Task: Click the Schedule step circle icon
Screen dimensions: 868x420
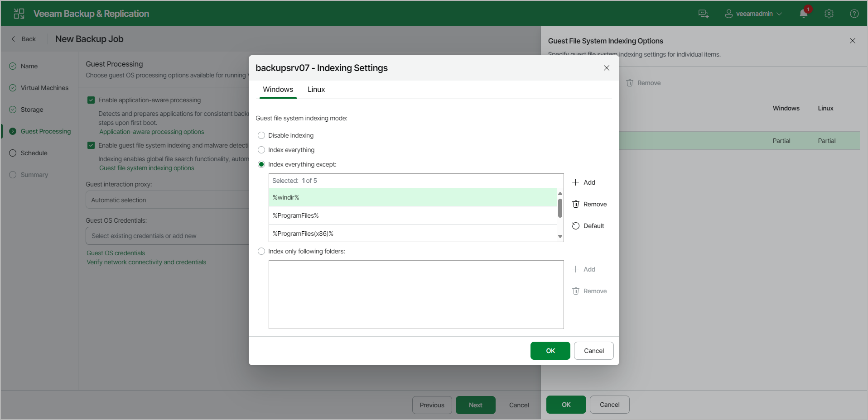Action: pos(13,153)
